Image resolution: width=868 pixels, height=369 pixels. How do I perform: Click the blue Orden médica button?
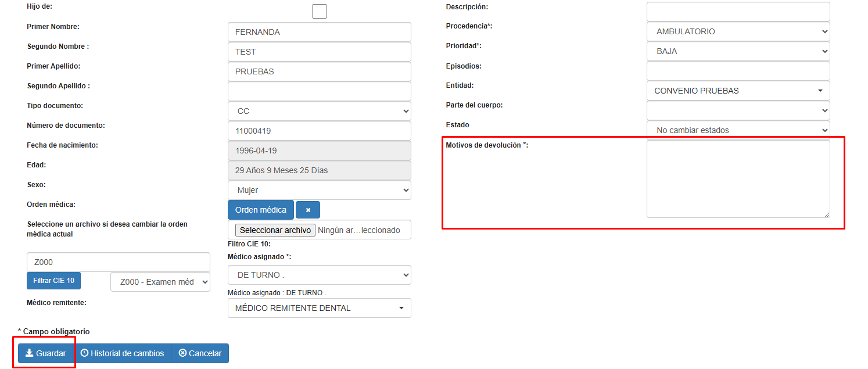(x=260, y=210)
